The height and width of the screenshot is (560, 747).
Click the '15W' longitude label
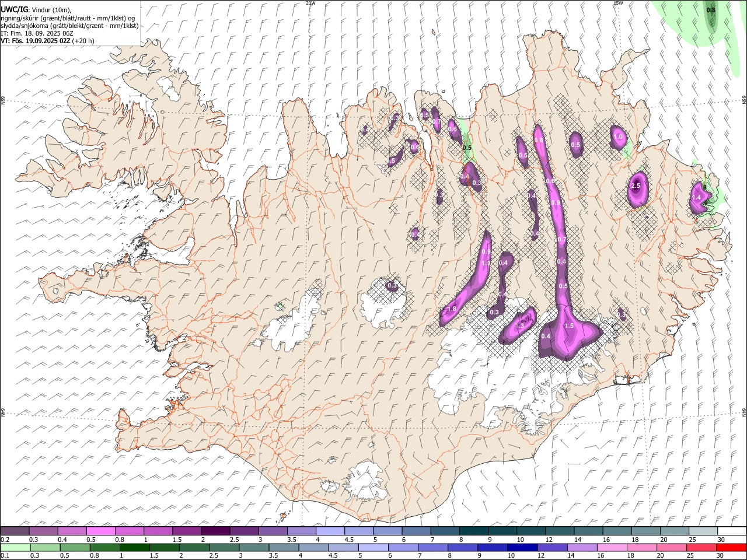pyautogui.click(x=617, y=3)
